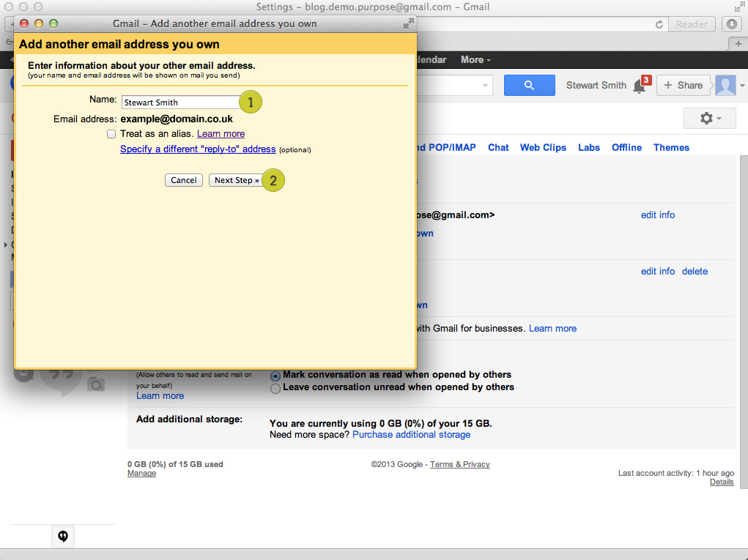The height and width of the screenshot is (560, 748).
Task: Click the camera icon behind the popup
Action: 96,384
